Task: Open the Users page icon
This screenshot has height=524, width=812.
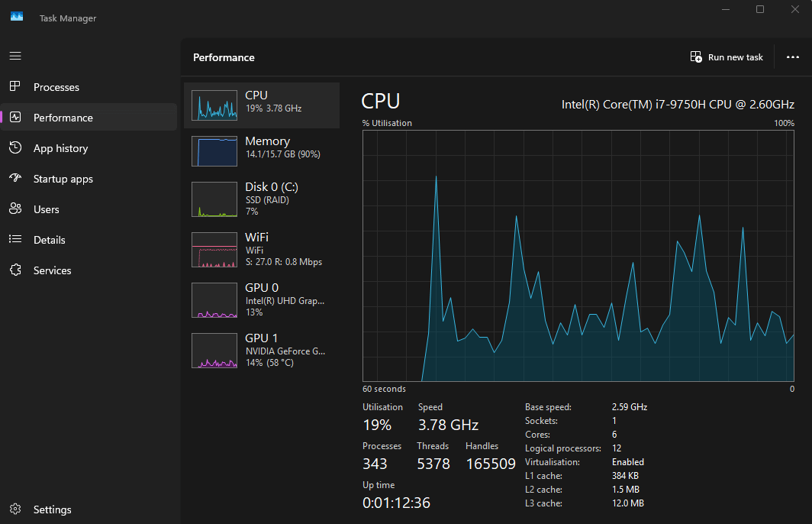Action: click(16, 209)
